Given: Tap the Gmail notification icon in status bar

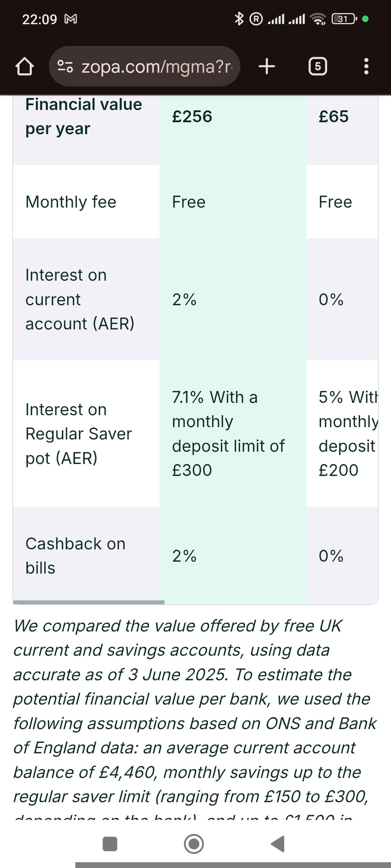Looking at the screenshot, I should 71,19.
